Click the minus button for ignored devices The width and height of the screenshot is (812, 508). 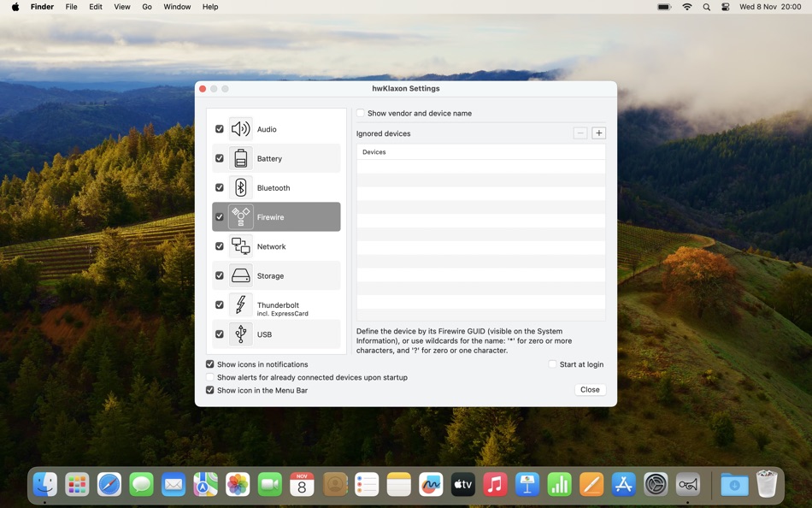pyautogui.click(x=580, y=133)
